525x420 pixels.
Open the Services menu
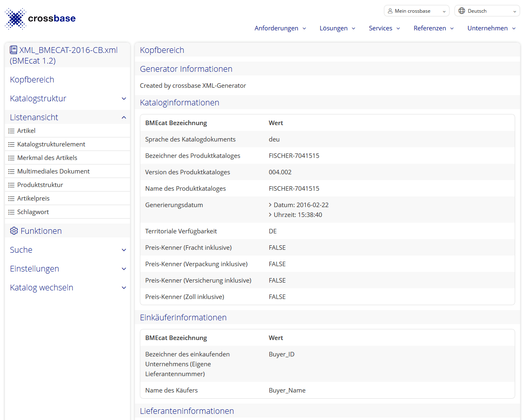pyautogui.click(x=384, y=28)
